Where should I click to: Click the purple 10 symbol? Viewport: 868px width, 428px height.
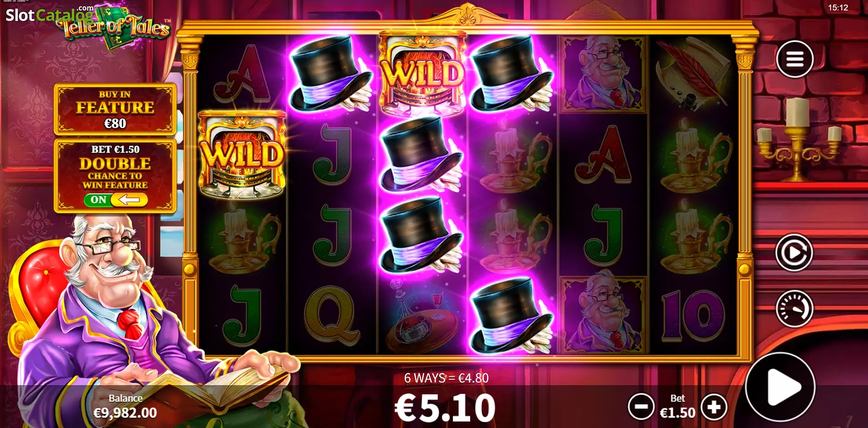pos(693,316)
